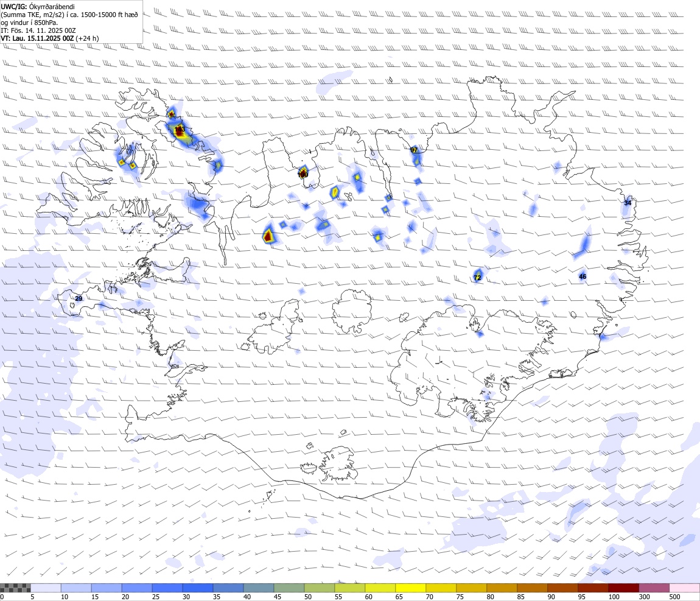Click the map value label "72"

477,278
